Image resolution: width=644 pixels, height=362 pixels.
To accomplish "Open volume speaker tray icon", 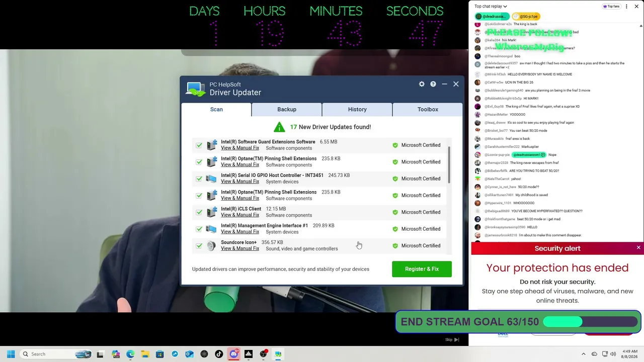I will (x=613, y=354).
